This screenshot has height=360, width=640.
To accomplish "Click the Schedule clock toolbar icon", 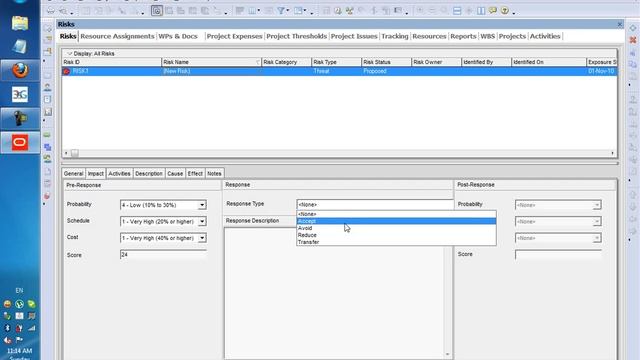I will [338, 11].
